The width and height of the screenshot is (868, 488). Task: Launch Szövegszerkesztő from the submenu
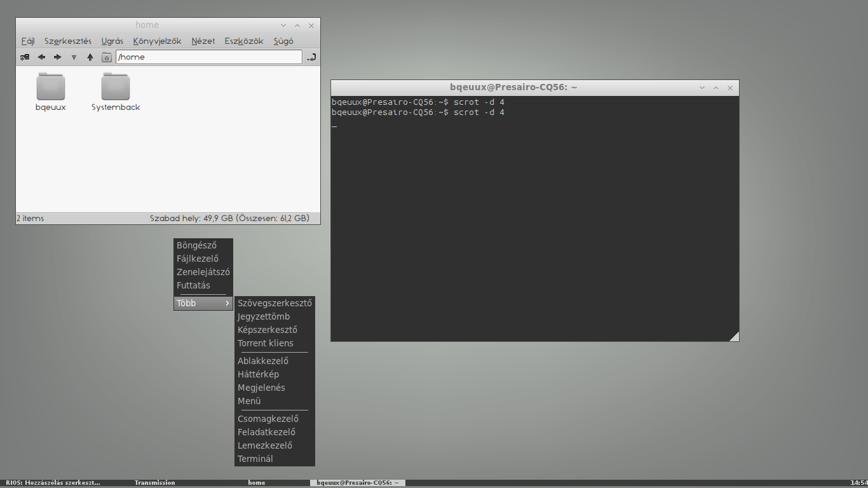click(275, 303)
